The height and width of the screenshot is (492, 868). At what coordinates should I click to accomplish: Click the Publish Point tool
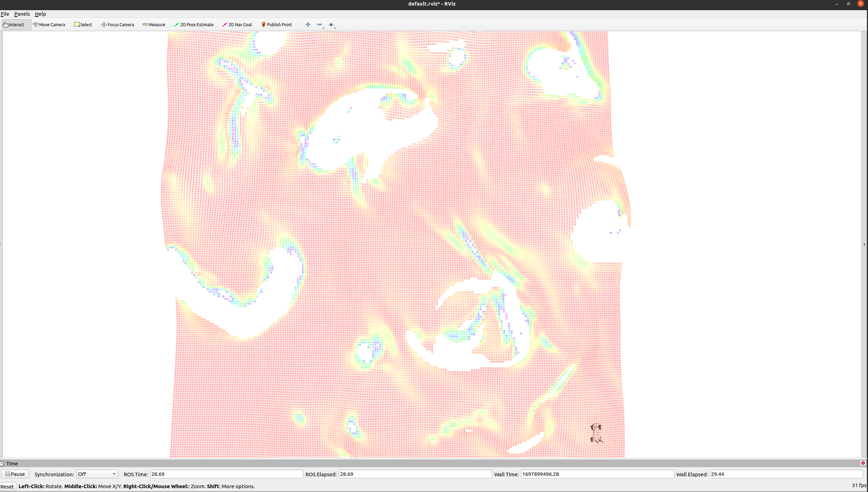[x=277, y=25]
